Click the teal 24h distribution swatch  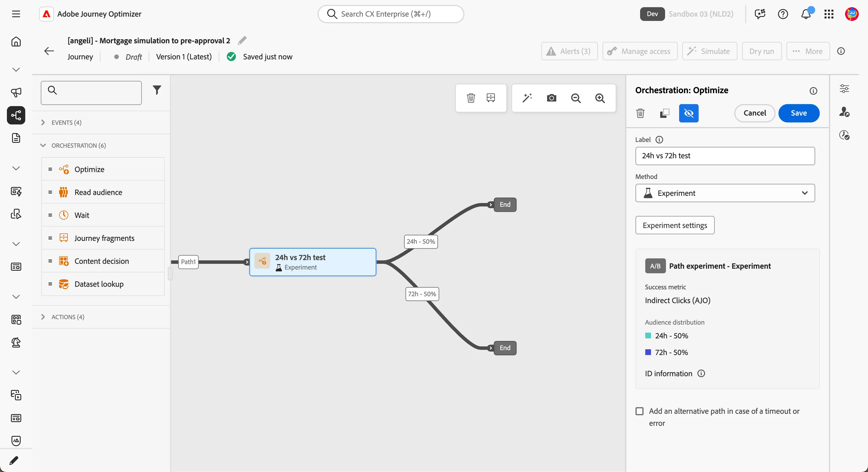[648, 336]
